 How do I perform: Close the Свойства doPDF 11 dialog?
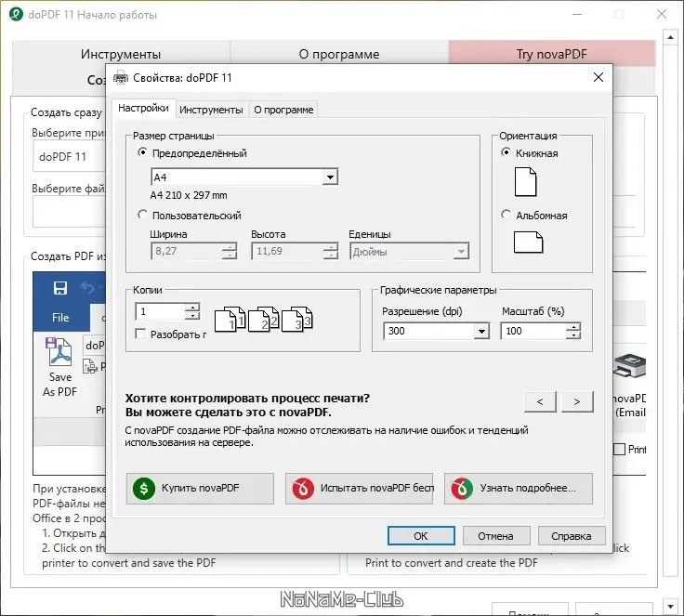coord(598,77)
